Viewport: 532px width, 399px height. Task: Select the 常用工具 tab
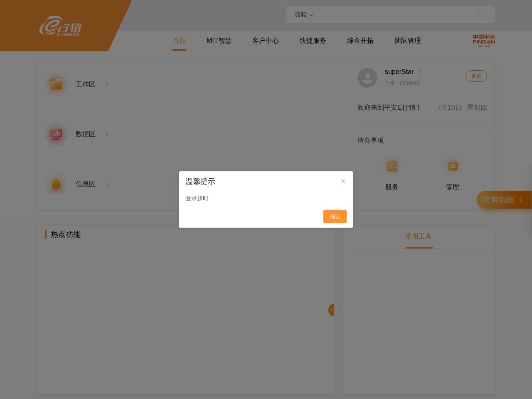coord(419,236)
